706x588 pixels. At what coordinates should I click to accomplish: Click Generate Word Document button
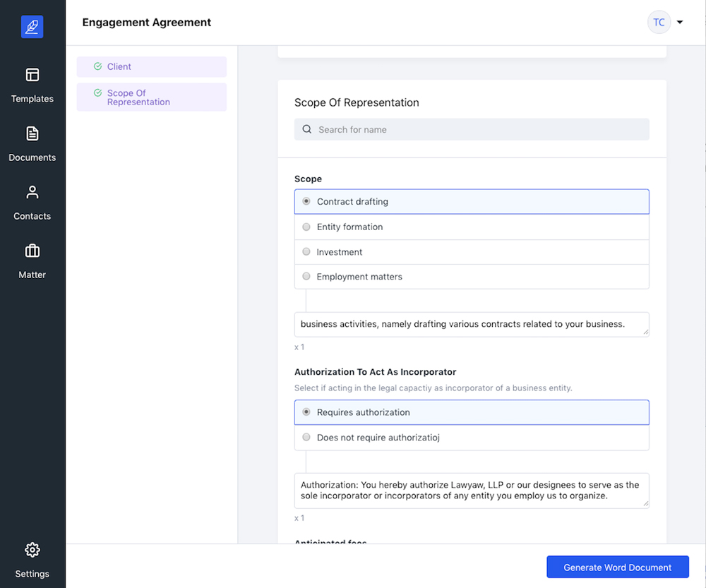click(618, 568)
